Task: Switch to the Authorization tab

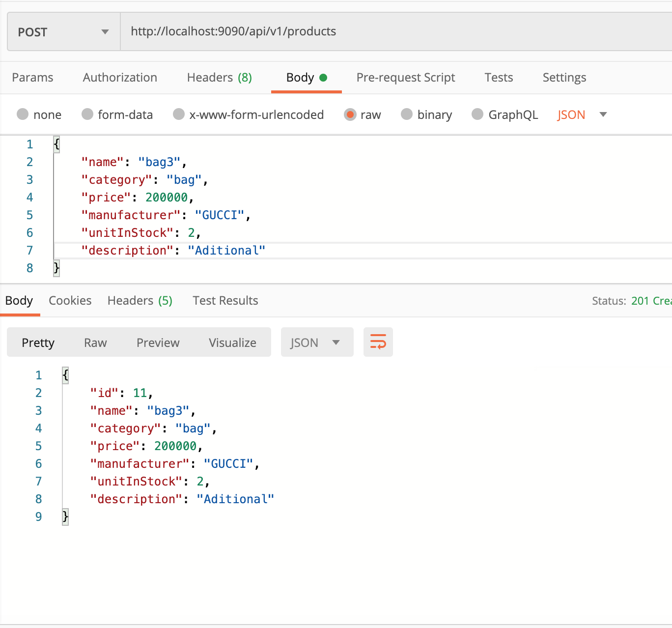Action: (x=120, y=78)
